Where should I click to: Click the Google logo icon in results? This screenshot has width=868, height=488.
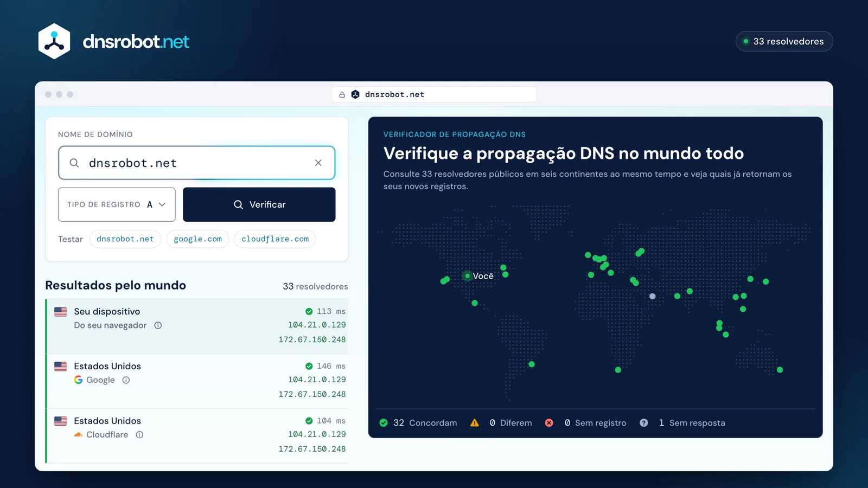[79, 380]
